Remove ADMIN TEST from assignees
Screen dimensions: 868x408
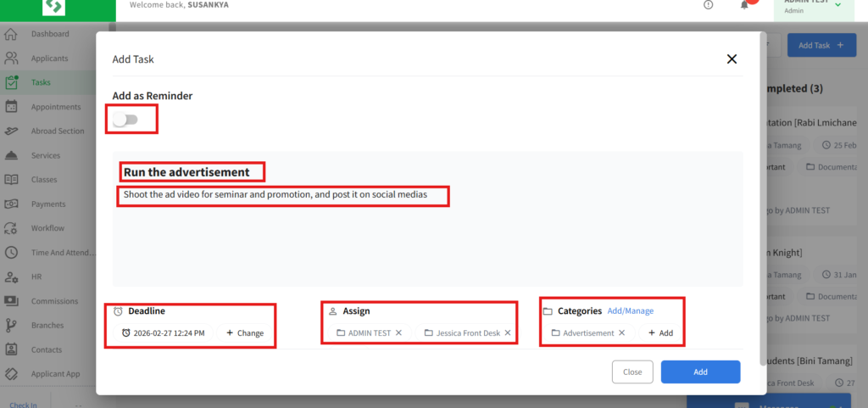tap(398, 333)
